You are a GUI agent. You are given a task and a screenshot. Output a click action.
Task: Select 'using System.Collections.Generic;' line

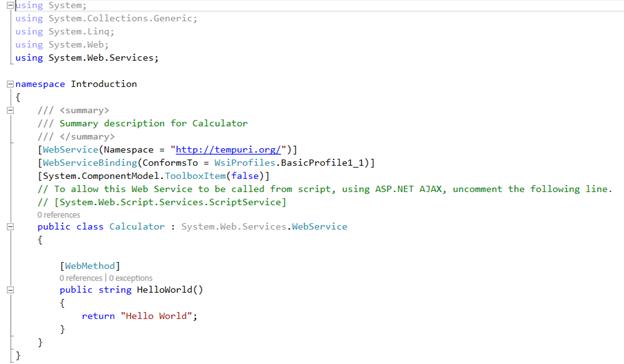[x=106, y=18]
